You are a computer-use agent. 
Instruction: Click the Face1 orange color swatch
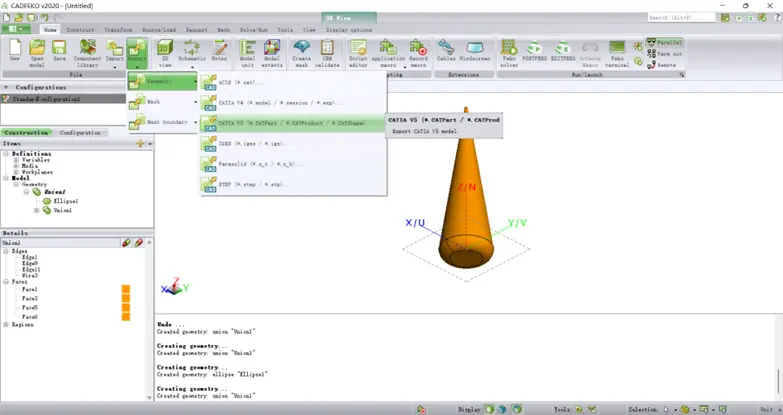tap(126, 289)
